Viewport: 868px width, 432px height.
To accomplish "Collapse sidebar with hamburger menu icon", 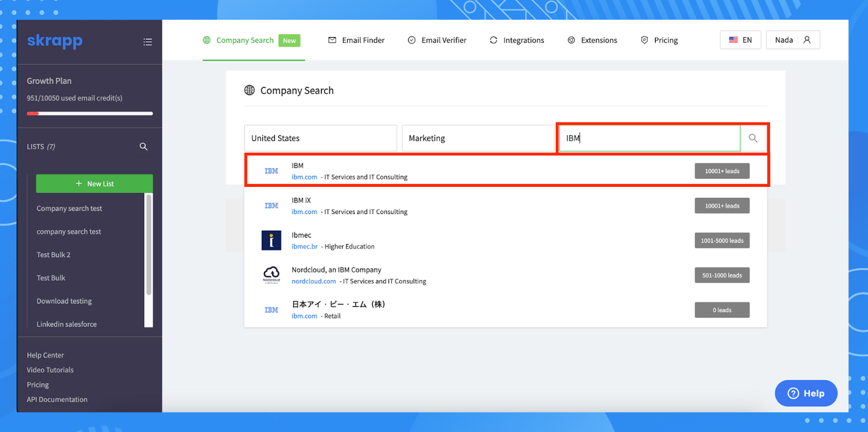I will point(147,42).
